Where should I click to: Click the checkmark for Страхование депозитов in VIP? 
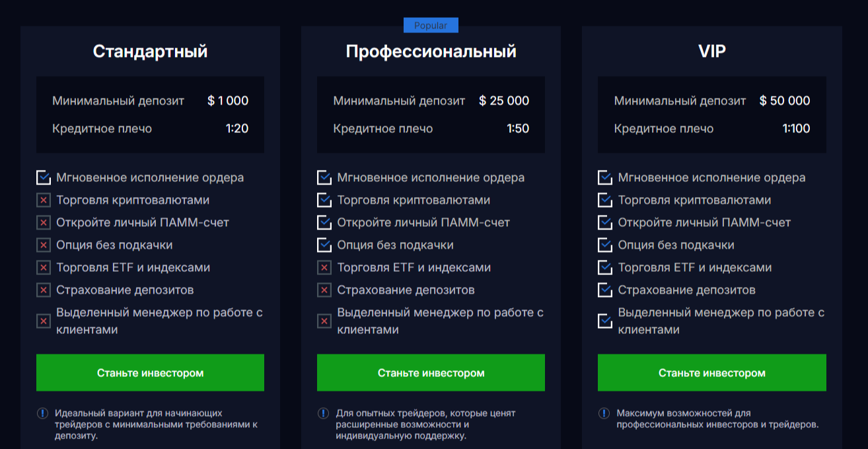click(605, 290)
